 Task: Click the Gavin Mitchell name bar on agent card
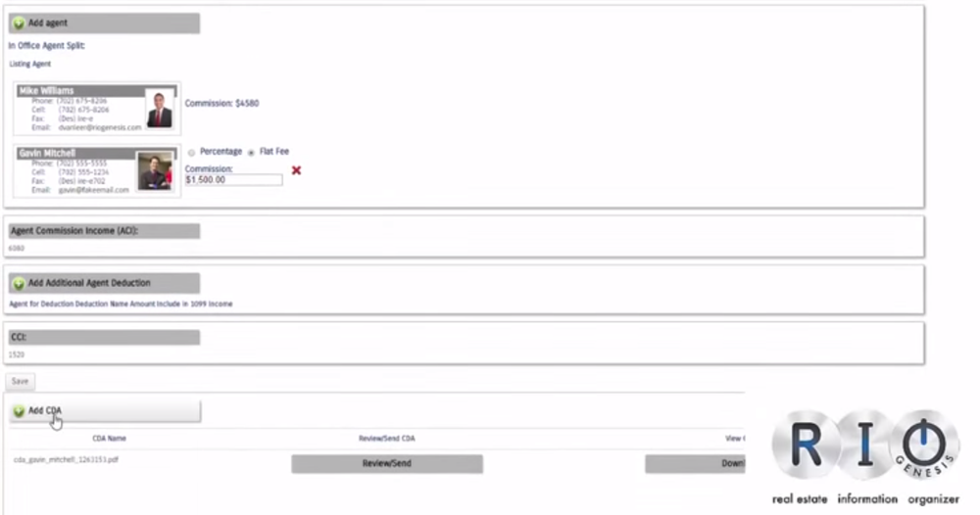pyautogui.click(x=75, y=153)
